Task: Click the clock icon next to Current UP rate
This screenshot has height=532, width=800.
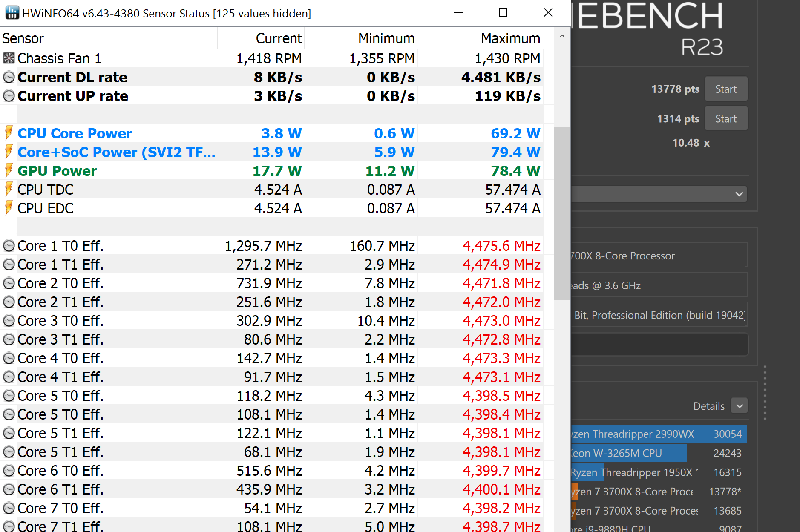Action: (x=9, y=96)
